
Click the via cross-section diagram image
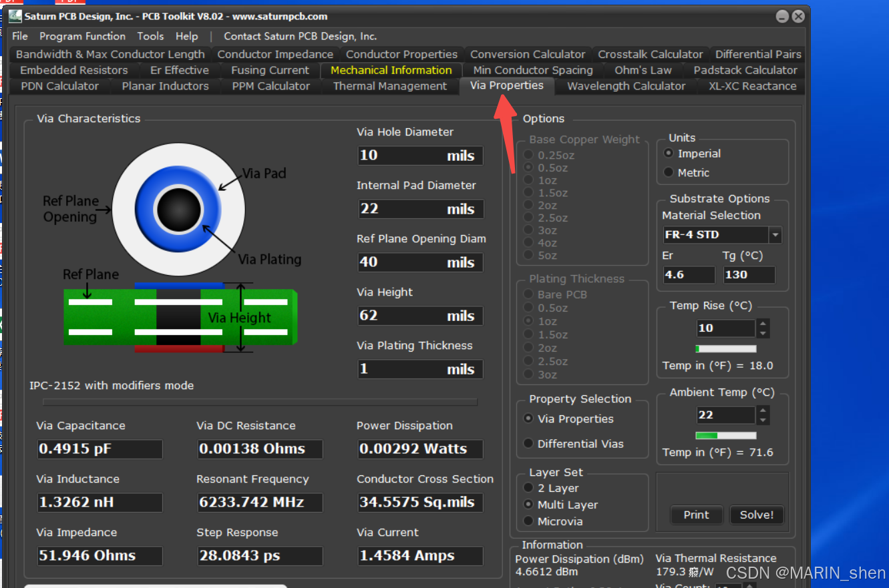[180, 317]
